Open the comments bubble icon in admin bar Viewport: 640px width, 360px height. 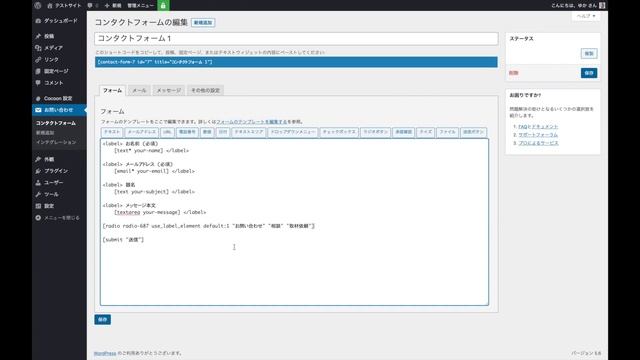point(90,5)
